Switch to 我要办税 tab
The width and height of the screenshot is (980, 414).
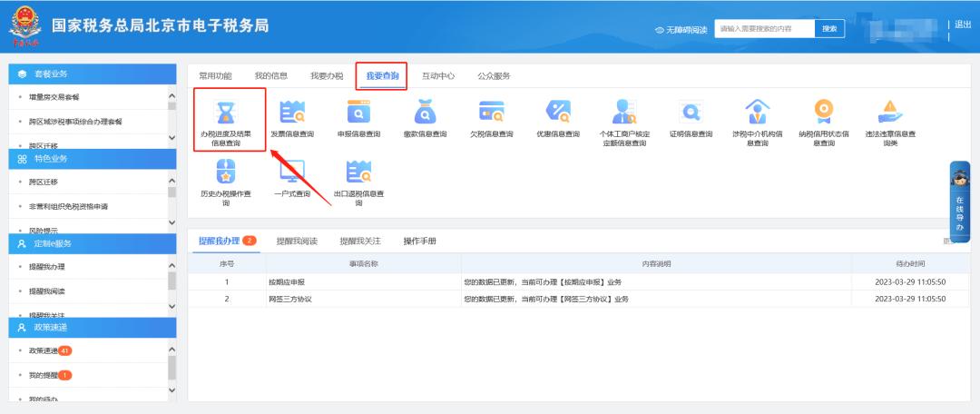tap(326, 76)
